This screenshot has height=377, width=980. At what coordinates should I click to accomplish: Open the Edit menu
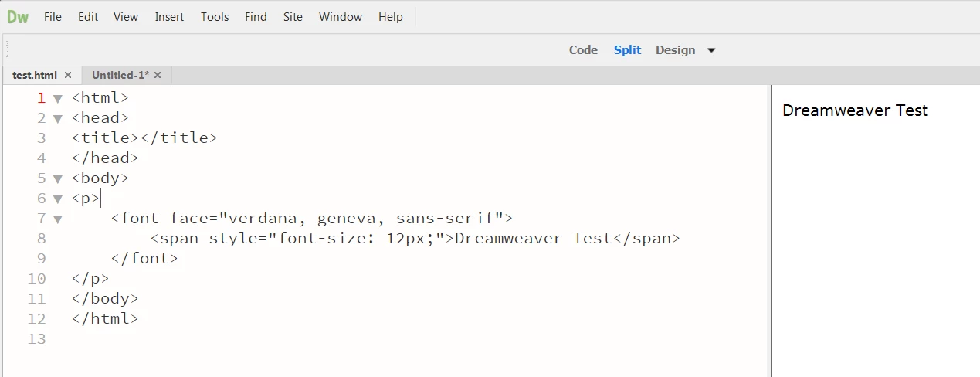pos(88,17)
